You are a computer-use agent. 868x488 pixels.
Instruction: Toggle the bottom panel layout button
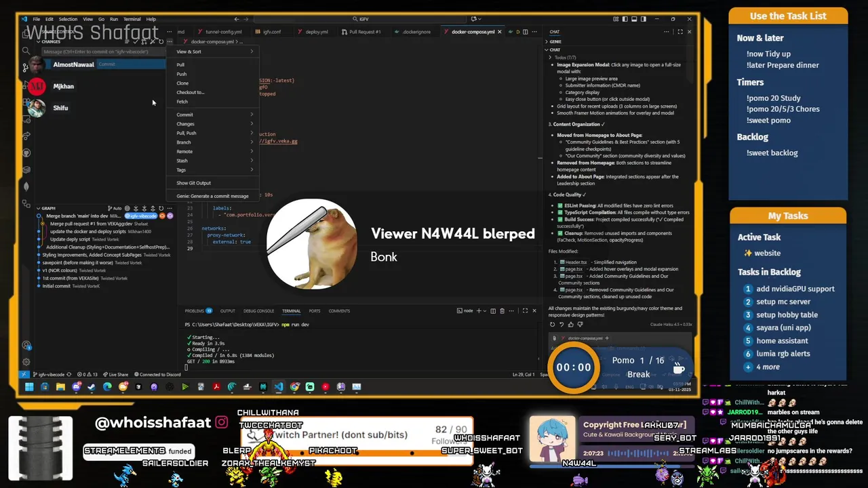click(x=634, y=19)
